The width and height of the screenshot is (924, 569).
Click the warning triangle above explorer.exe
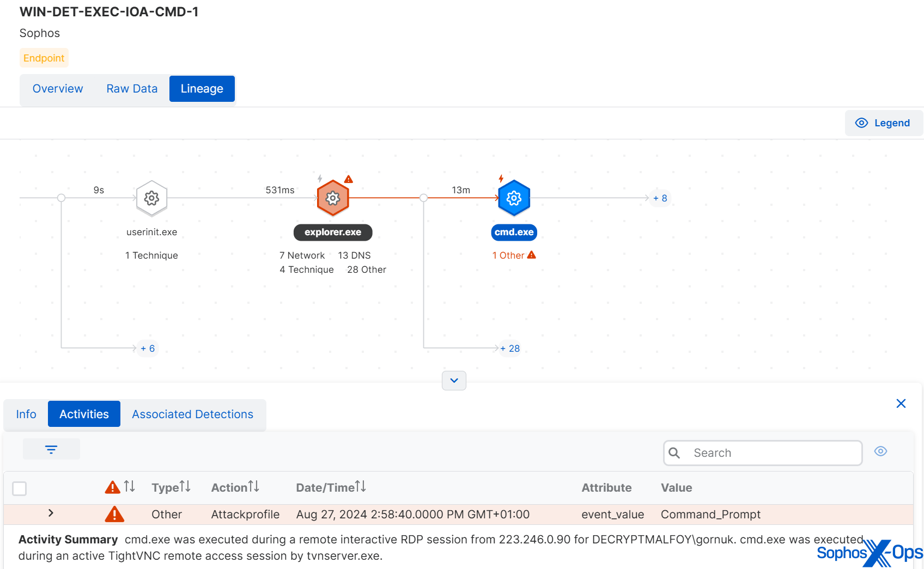[x=349, y=179]
